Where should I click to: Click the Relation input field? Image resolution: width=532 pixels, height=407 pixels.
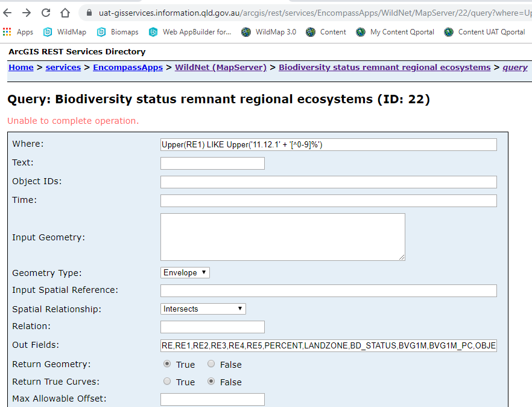point(212,327)
